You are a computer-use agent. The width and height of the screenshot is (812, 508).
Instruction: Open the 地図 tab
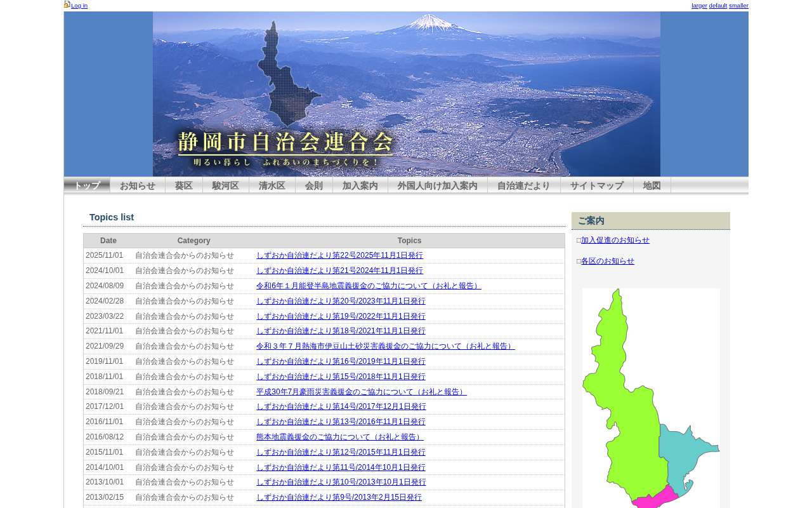[x=652, y=185]
